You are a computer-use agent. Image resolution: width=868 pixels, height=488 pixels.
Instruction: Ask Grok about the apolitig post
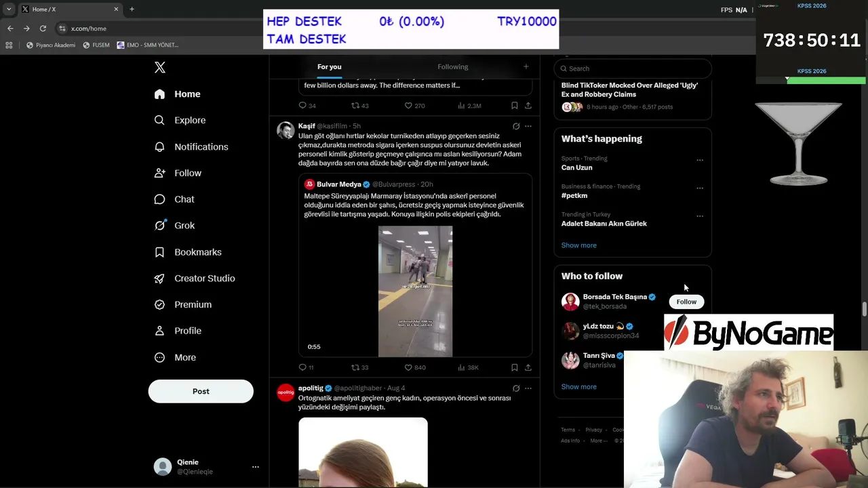tap(516, 388)
